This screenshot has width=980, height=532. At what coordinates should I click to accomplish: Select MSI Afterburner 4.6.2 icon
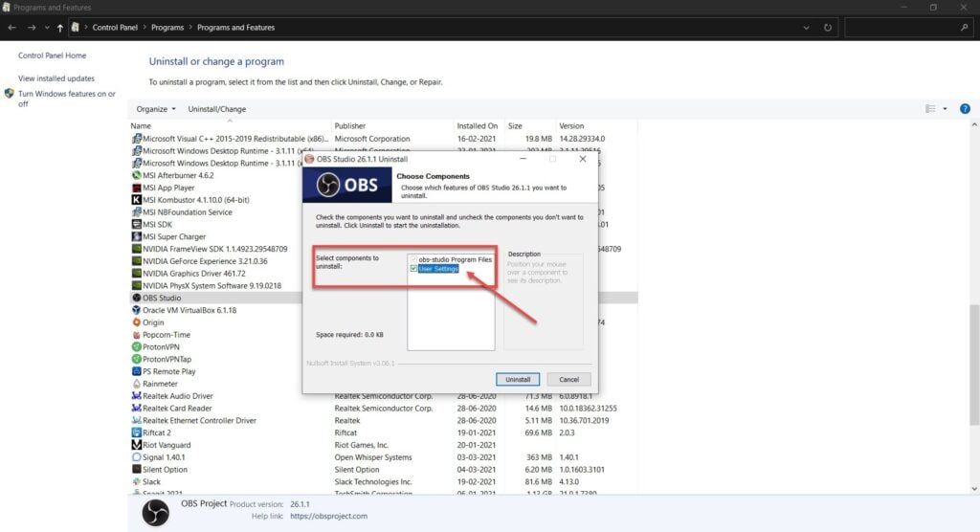(x=136, y=175)
